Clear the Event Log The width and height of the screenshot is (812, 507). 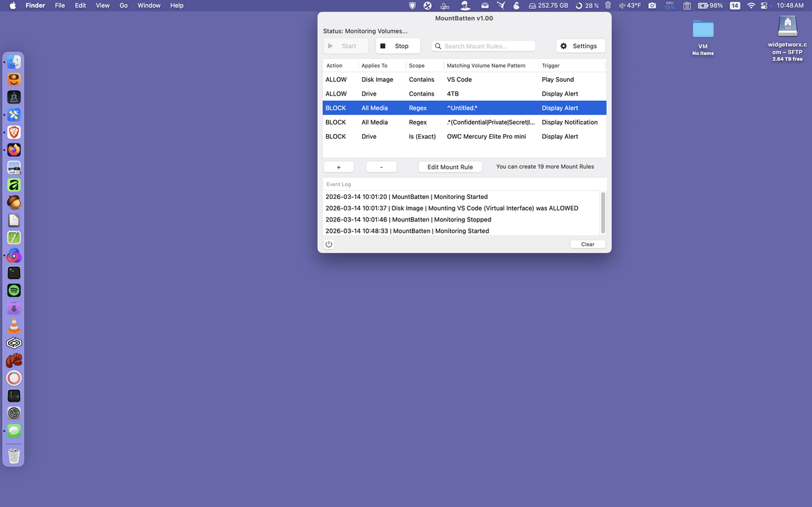pos(587,244)
